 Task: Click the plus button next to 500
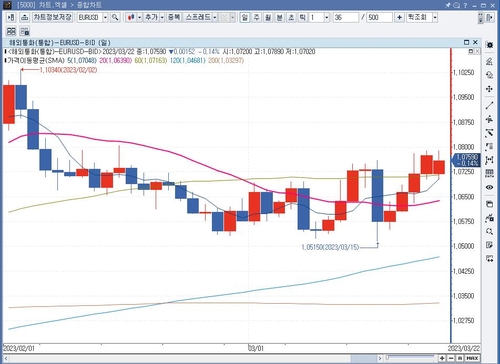(x=399, y=17)
